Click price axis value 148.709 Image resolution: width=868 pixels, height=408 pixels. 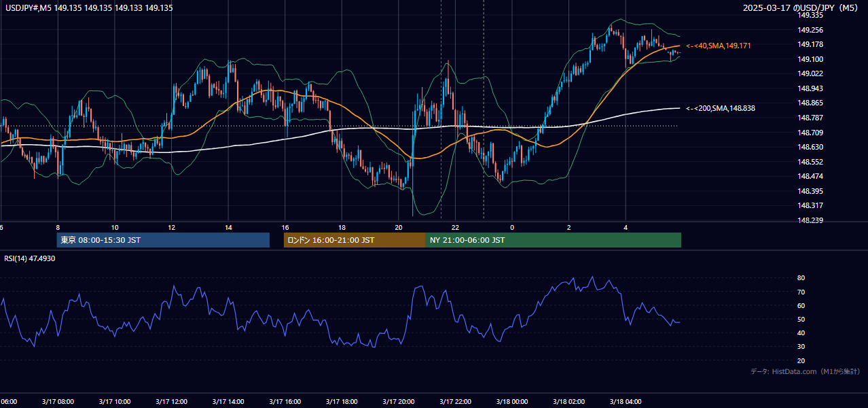point(810,133)
